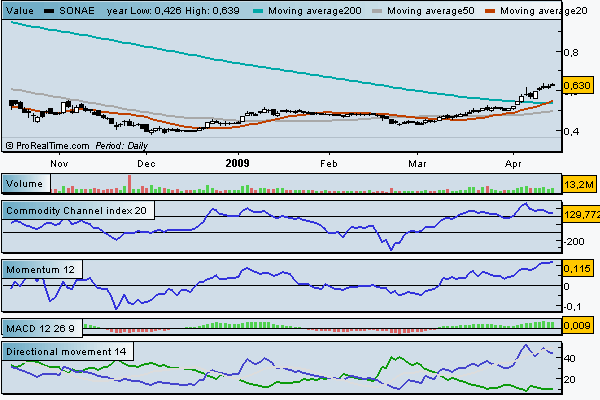
Task: Click the 'SONAE' ticker name
Action: coord(77,11)
